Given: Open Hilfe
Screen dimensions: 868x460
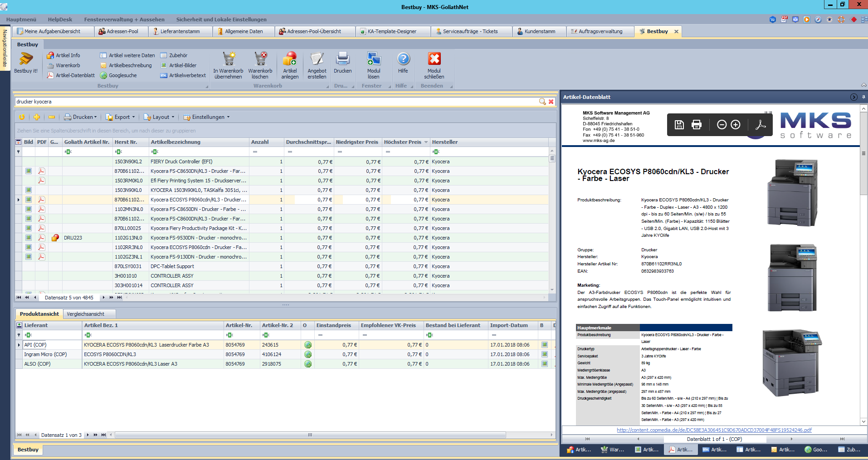Looking at the screenshot, I should [403, 63].
